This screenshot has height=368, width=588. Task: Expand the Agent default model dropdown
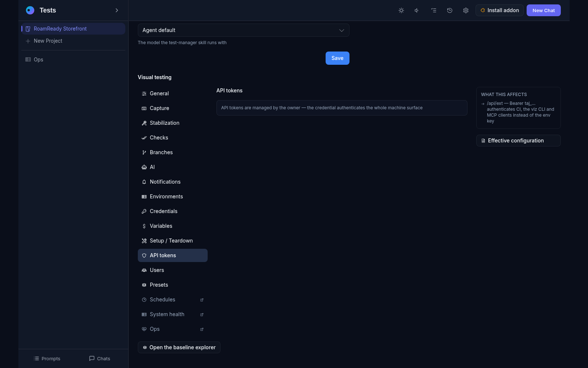pos(243,30)
